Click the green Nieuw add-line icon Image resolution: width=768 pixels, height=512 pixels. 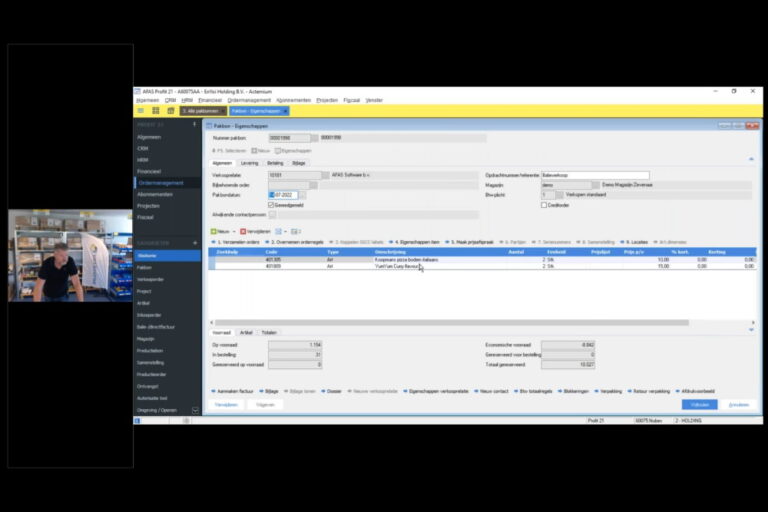coord(214,231)
